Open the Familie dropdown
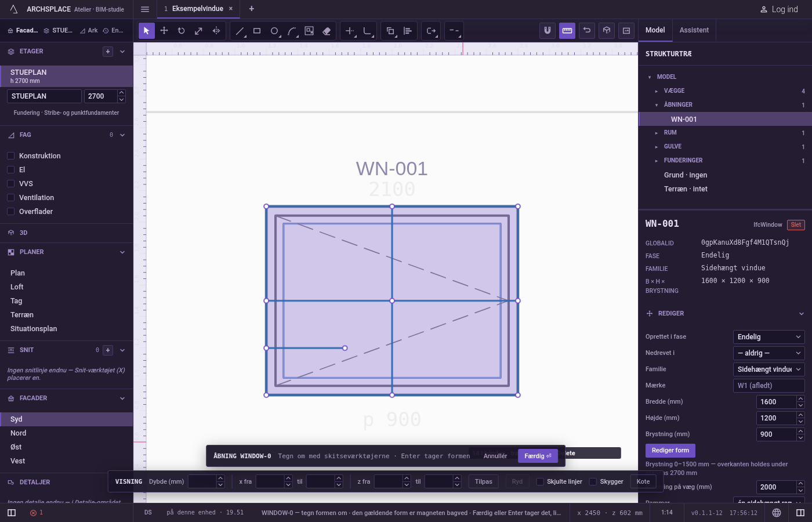812x522 pixels. 769,369
